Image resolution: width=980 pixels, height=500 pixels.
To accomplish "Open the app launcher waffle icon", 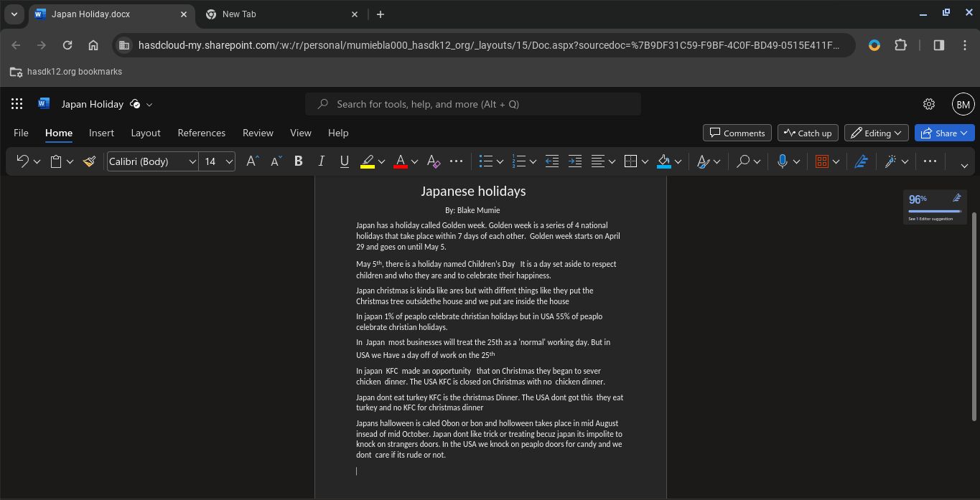I will point(17,104).
